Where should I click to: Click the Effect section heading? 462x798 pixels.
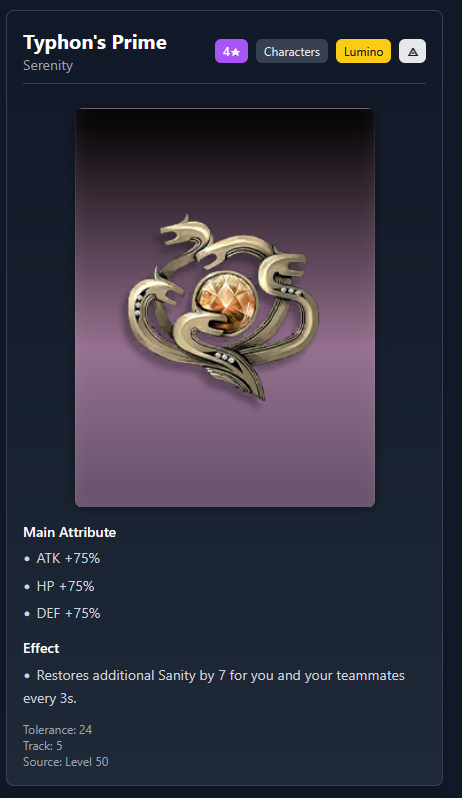point(41,648)
